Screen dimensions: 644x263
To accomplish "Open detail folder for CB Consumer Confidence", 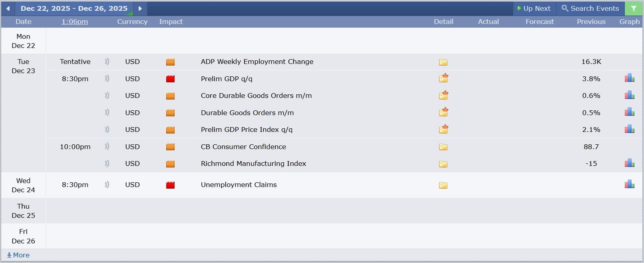I will point(443,147).
